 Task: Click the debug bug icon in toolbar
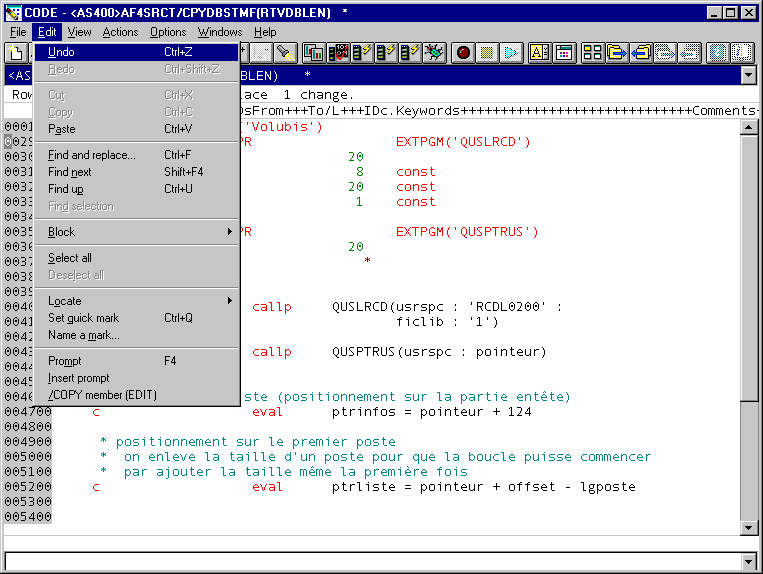(x=433, y=53)
